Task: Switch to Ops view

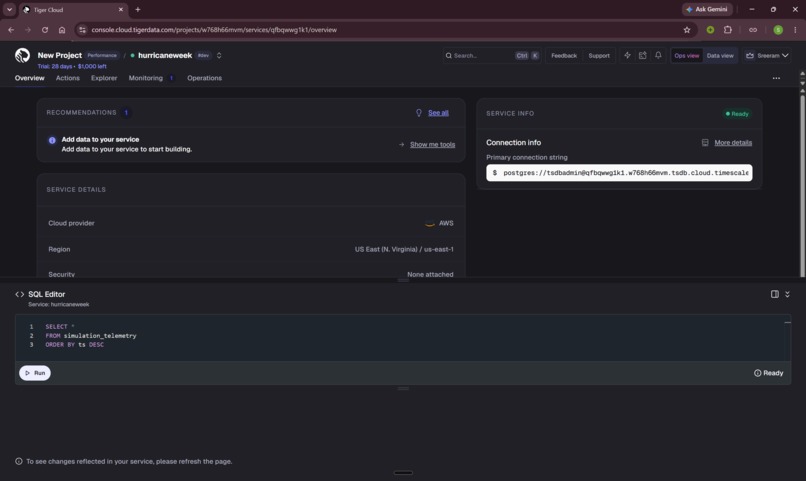Action: coord(686,56)
